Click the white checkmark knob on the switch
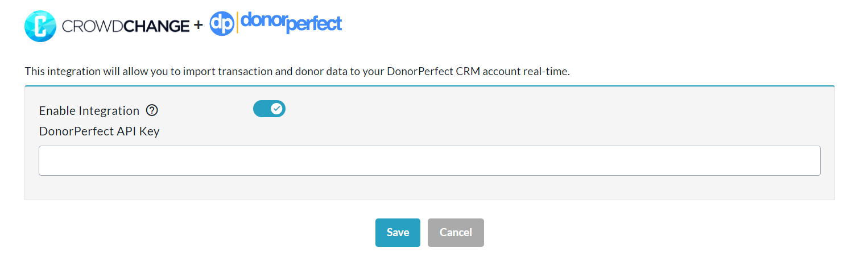 tap(276, 109)
